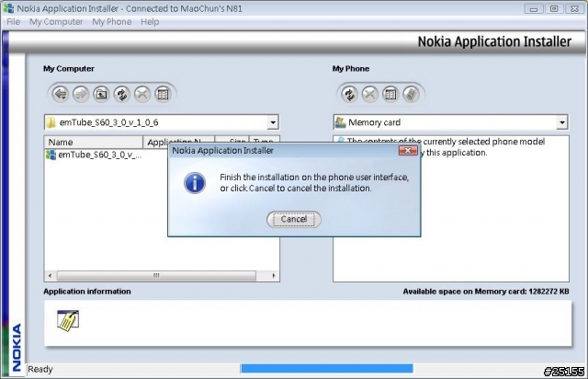Click the blue info icon in the dialog
The image size is (588, 379).
pyautogui.click(x=195, y=183)
